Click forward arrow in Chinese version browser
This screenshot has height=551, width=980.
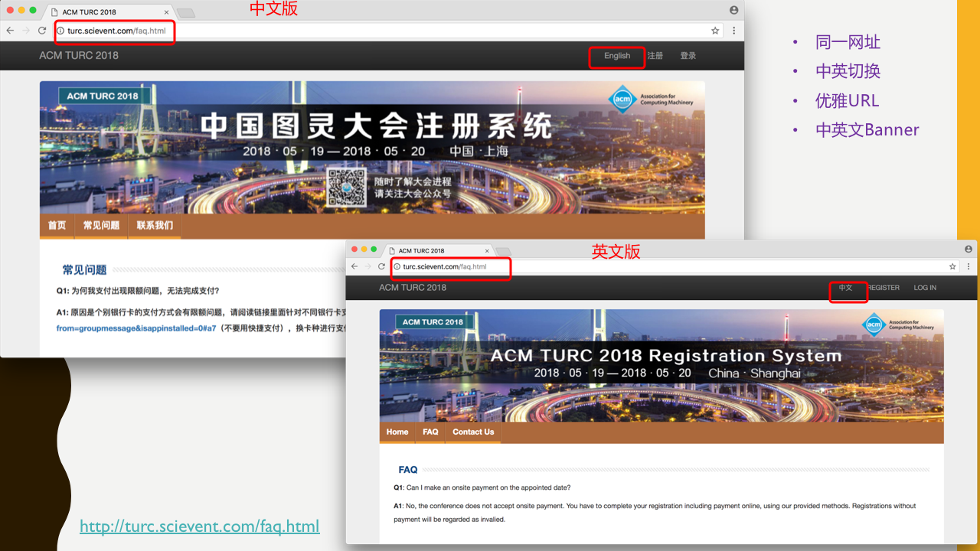26,31
